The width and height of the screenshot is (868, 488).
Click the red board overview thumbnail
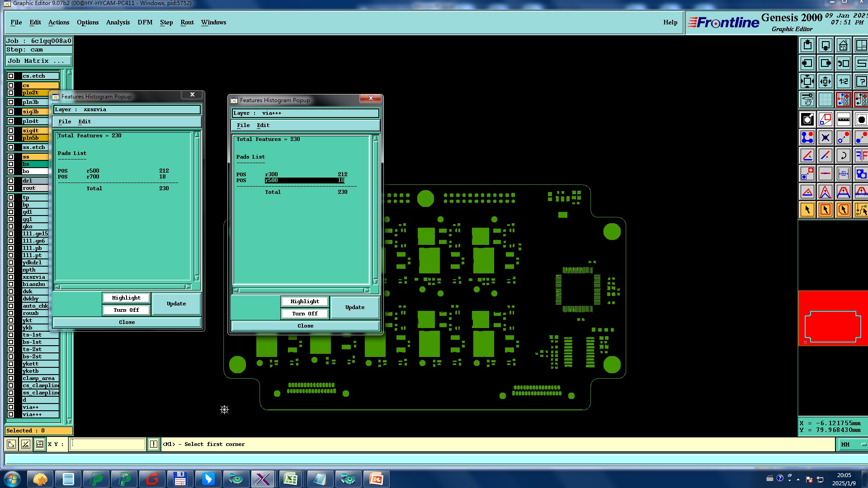[x=832, y=318]
